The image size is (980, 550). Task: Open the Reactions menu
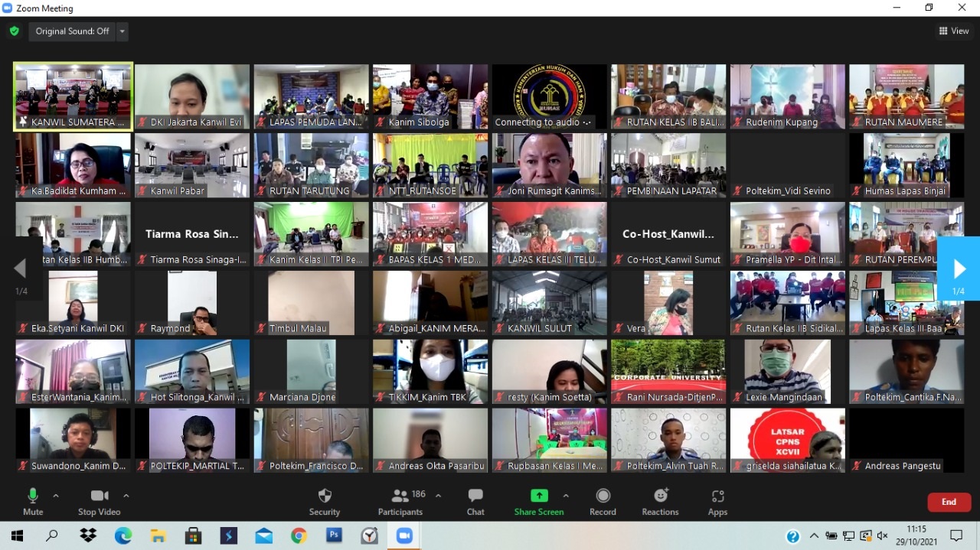point(660,496)
